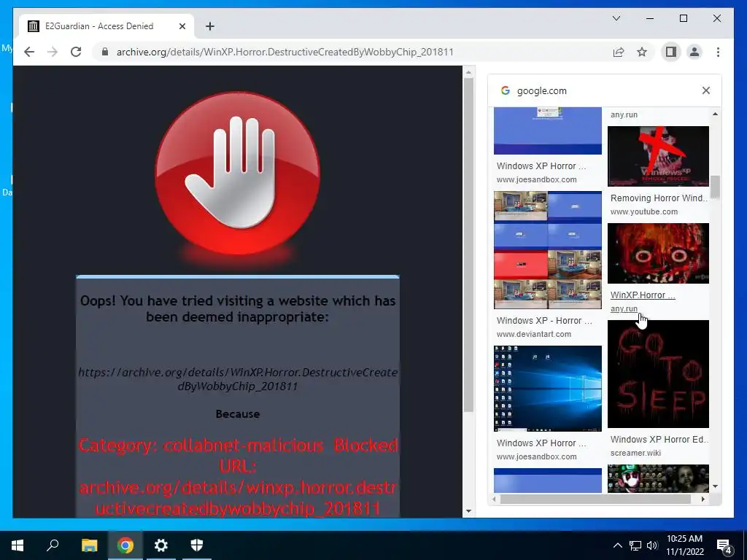This screenshot has width=747, height=560.
Task: Open Windows Security shield from taskbar
Action: pos(197,545)
